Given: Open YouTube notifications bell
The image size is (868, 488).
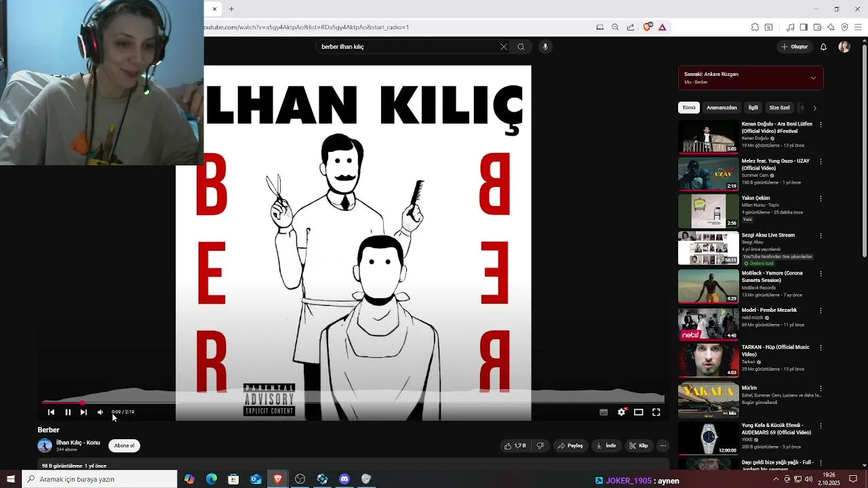Looking at the screenshot, I should [823, 47].
